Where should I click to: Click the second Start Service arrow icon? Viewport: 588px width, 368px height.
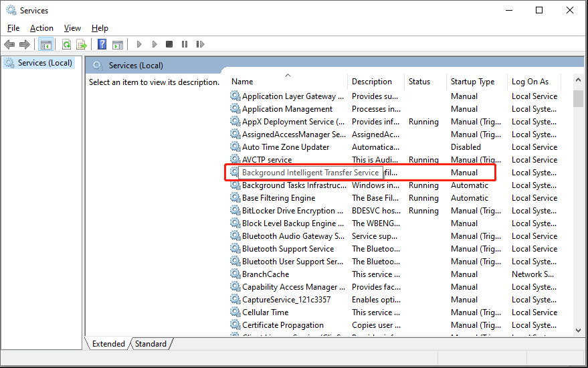click(x=155, y=44)
